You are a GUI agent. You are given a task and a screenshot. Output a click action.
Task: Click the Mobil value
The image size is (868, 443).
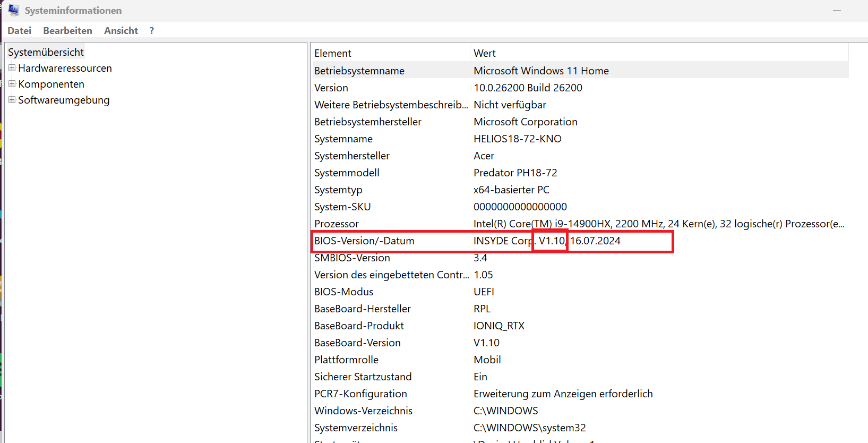487,360
